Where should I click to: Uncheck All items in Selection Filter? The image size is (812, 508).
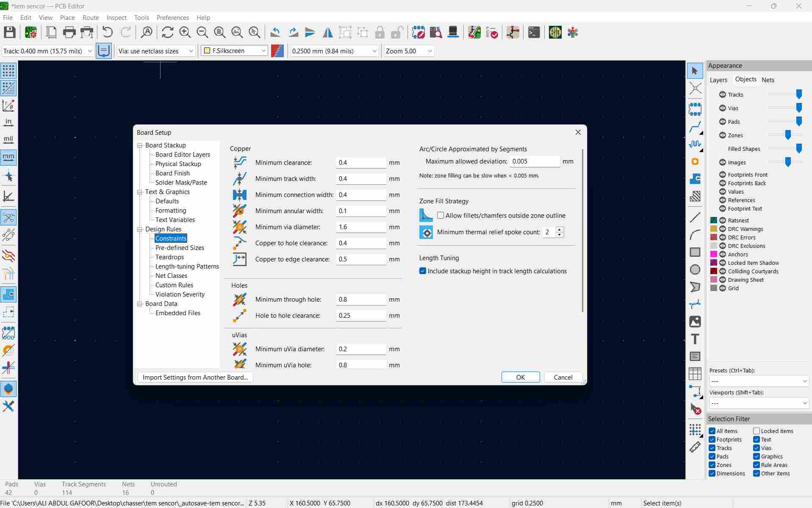712,431
